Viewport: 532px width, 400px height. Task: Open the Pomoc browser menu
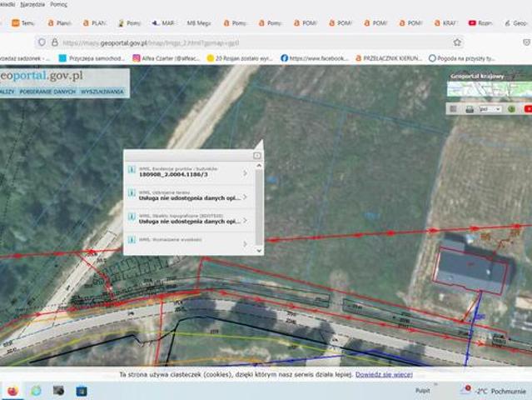(x=58, y=4)
